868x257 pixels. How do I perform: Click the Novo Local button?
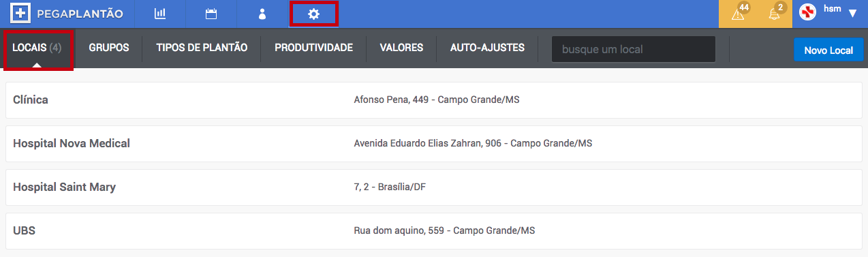828,50
